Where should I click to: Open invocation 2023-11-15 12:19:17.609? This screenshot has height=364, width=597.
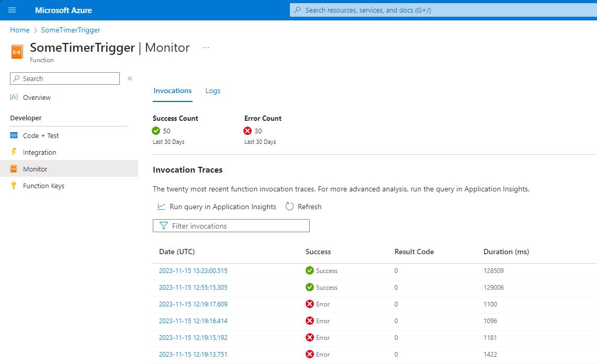pos(193,304)
